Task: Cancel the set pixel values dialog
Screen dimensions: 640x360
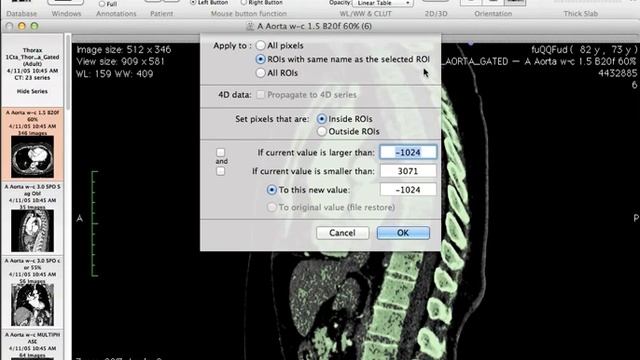Action: click(342, 233)
